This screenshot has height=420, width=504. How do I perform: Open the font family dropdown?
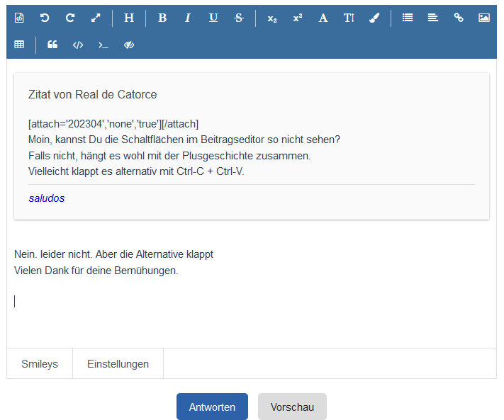coord(323,18)
